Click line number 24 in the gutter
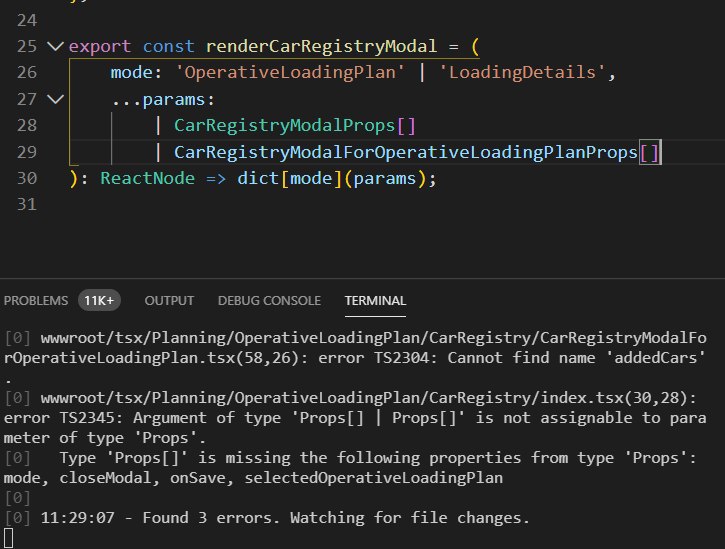Viewport: 725px width, 549px height. (x=26, y=20)
